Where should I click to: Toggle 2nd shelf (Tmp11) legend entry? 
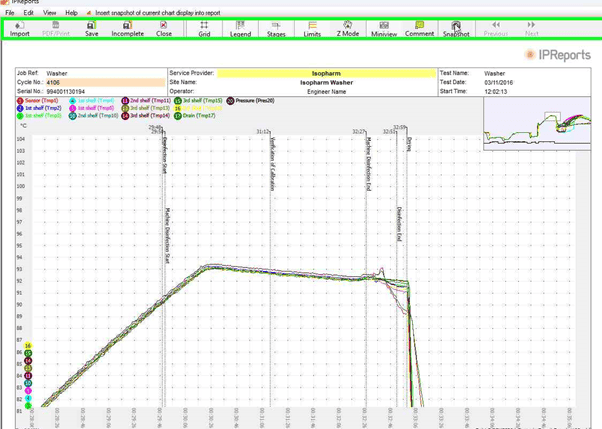point(146,101)
